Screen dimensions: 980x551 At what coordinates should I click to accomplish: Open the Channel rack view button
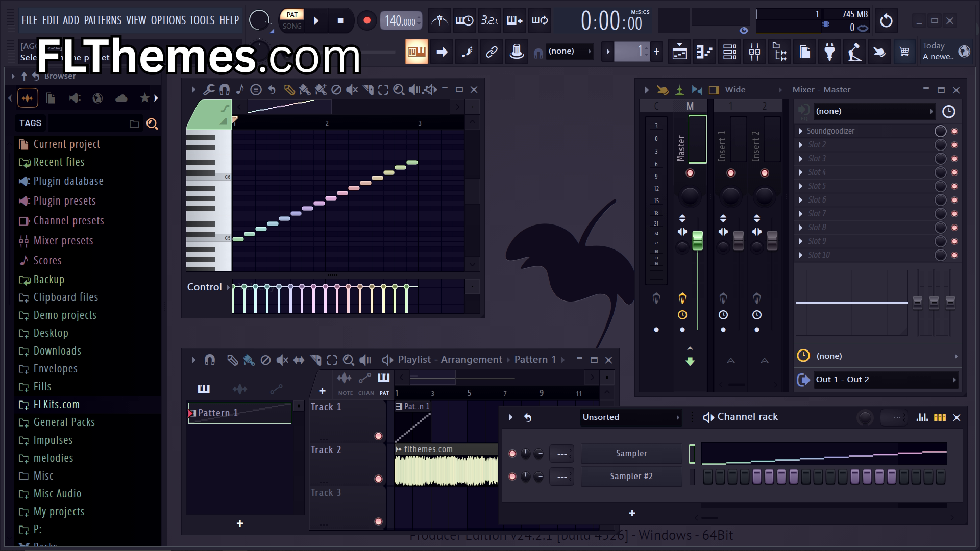tap(729, 52)
